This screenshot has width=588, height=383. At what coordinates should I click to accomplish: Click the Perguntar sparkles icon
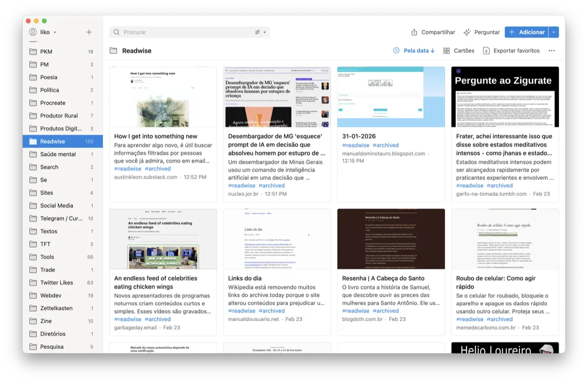point(467,32)
